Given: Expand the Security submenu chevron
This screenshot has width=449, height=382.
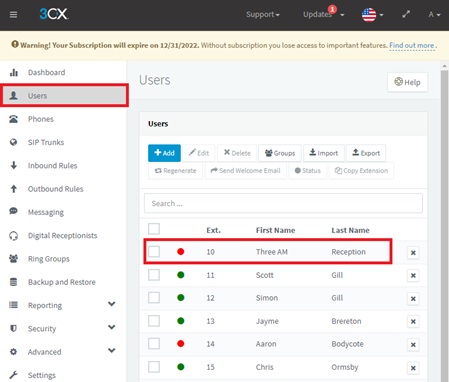Looking at the screenshot, I should [x=112, y=327].
